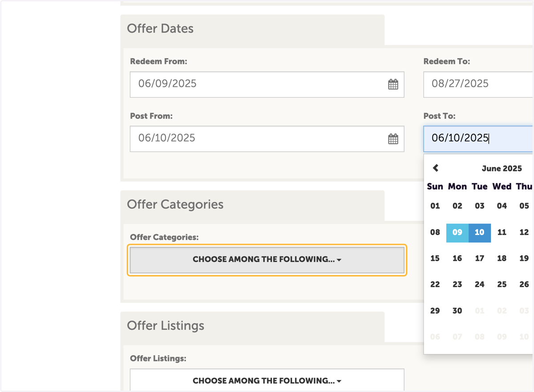Click the Redeem From: label

coord(158,62)
